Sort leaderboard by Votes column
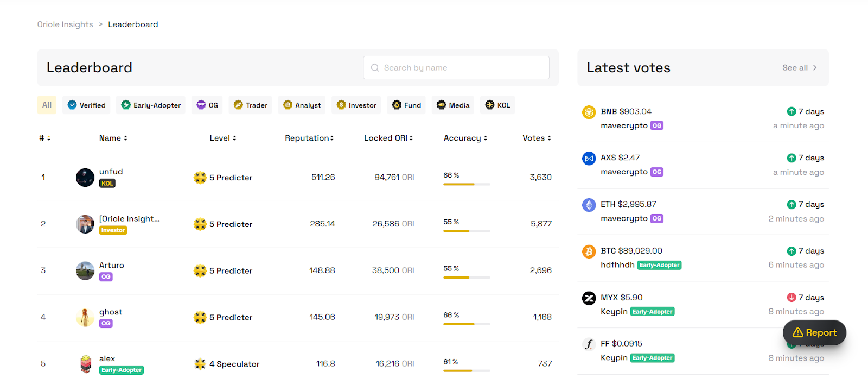This screenshot has width=868, height=378. coord(537,138)
